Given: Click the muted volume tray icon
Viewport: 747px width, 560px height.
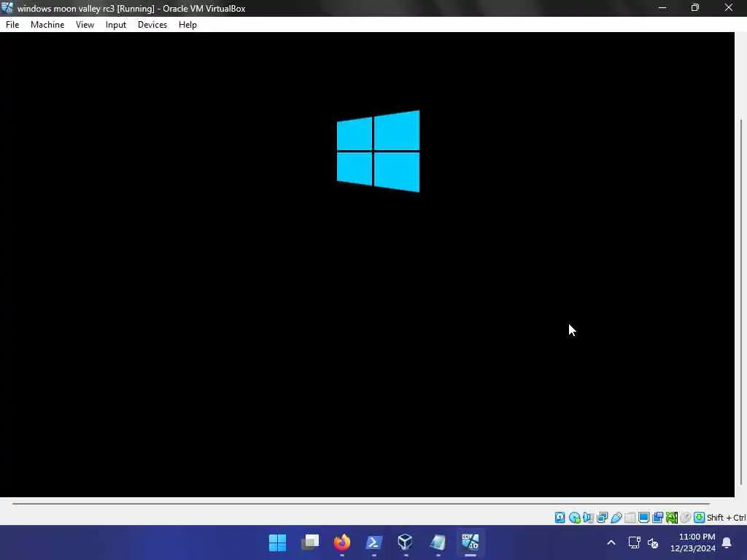Looking at the screenshot, I should [653, 542].
